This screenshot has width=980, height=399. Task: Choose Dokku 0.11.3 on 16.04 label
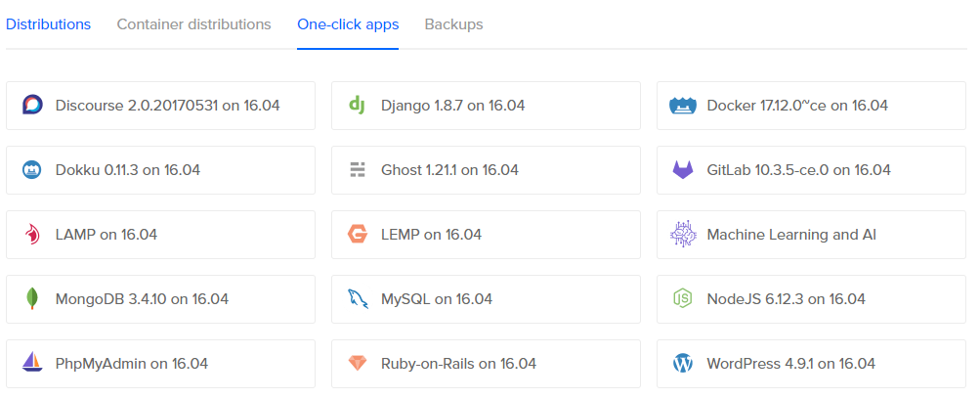pyautogui.click(x=128, y=170)
